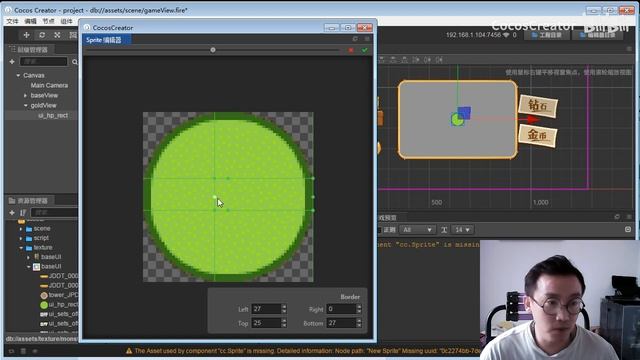Select ui_hp_rect green circle asset
Screen dimensions: 640x360
tap(59, 304)
